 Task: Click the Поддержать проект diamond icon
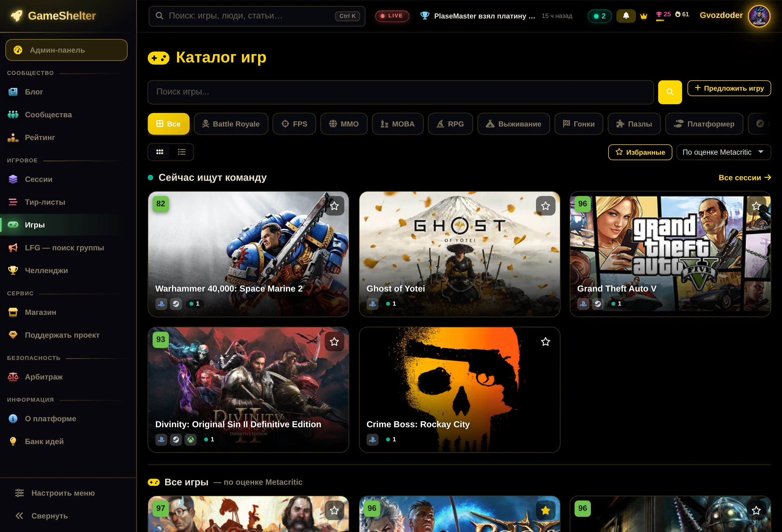click(x=13, y=335)
